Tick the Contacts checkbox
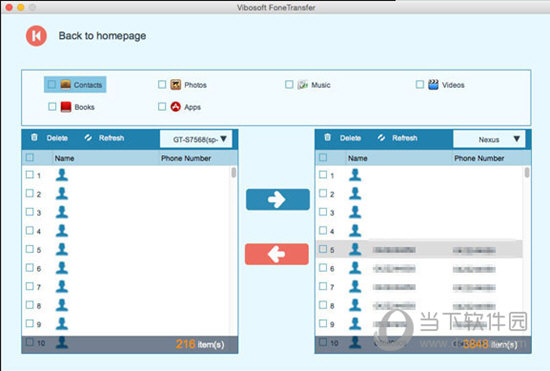The width and height of the screenshot is (550, 371). 52,85
